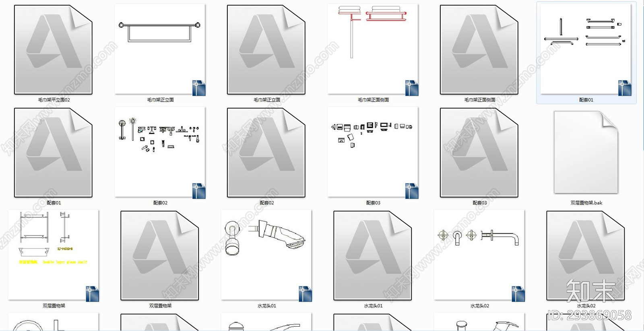Select the 水龙头01 file with shower head preview

pos(266,255)
